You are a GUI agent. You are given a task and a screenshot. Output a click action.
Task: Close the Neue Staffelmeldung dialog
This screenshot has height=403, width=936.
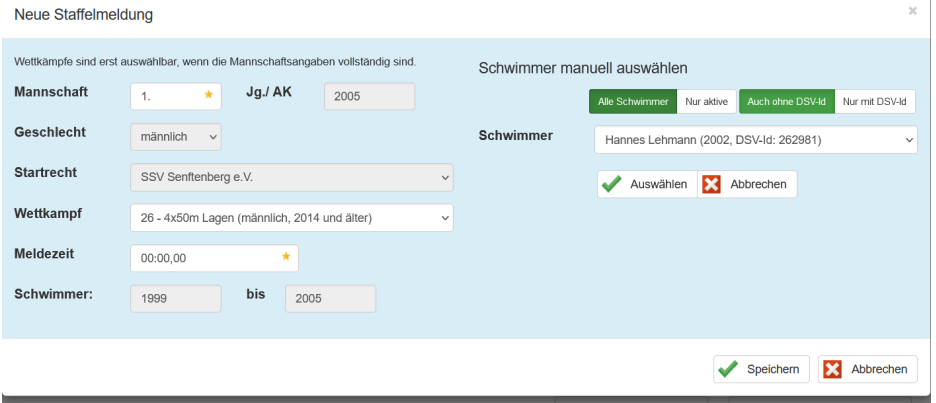tap(912, 11)
